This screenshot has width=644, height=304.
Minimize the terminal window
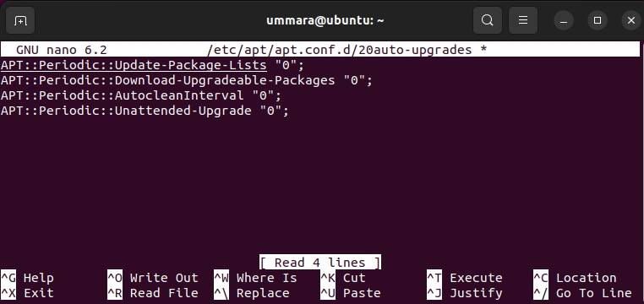coord(564,20)
